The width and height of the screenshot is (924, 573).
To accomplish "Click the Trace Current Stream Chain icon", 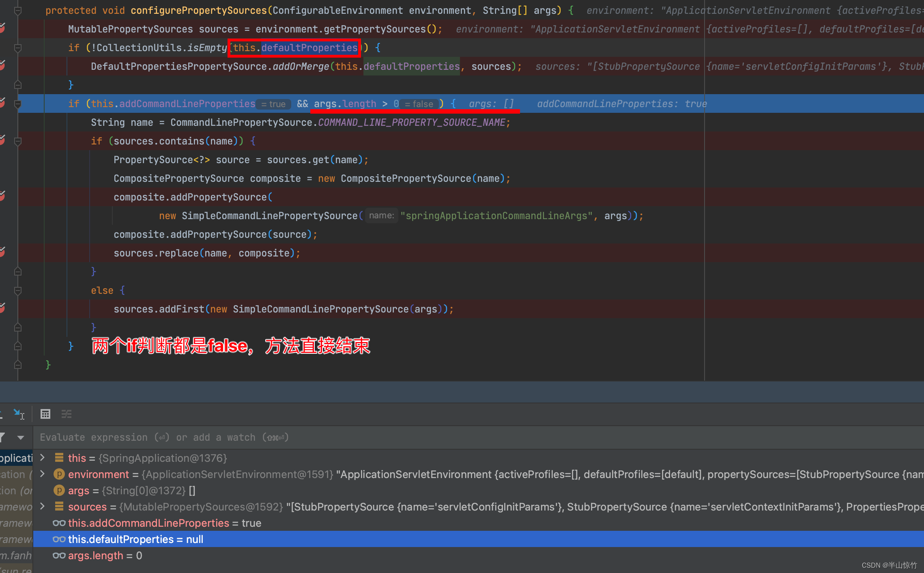I will point(67,414).
